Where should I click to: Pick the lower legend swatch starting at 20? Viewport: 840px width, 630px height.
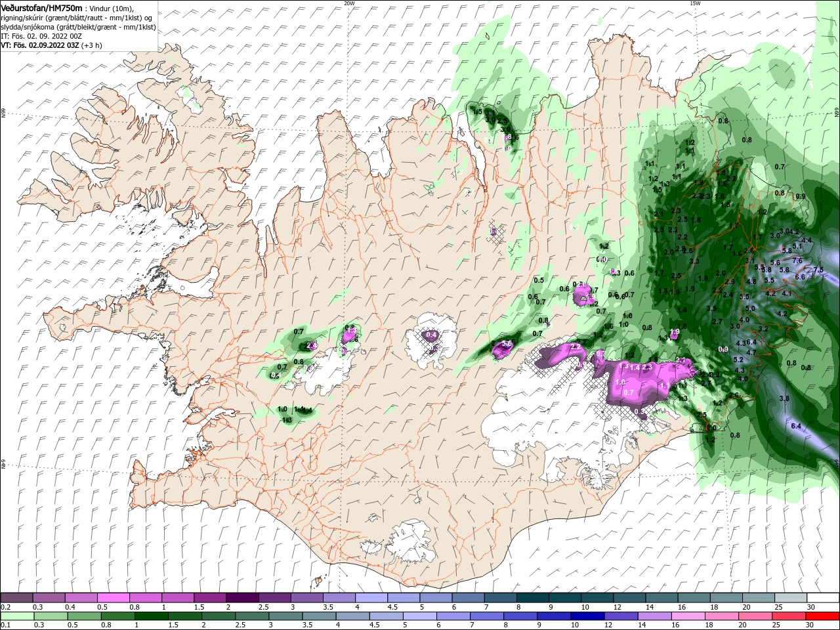pyautogui.click(x=755, y=616)
